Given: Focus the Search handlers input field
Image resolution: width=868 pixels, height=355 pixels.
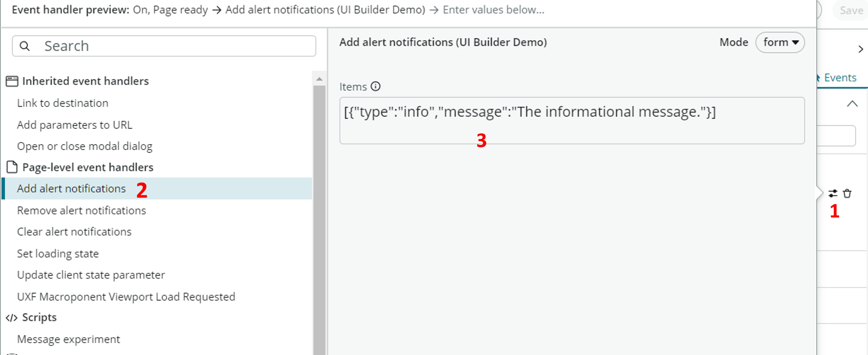Looking at the screenshot, I should tap(164, 46).
